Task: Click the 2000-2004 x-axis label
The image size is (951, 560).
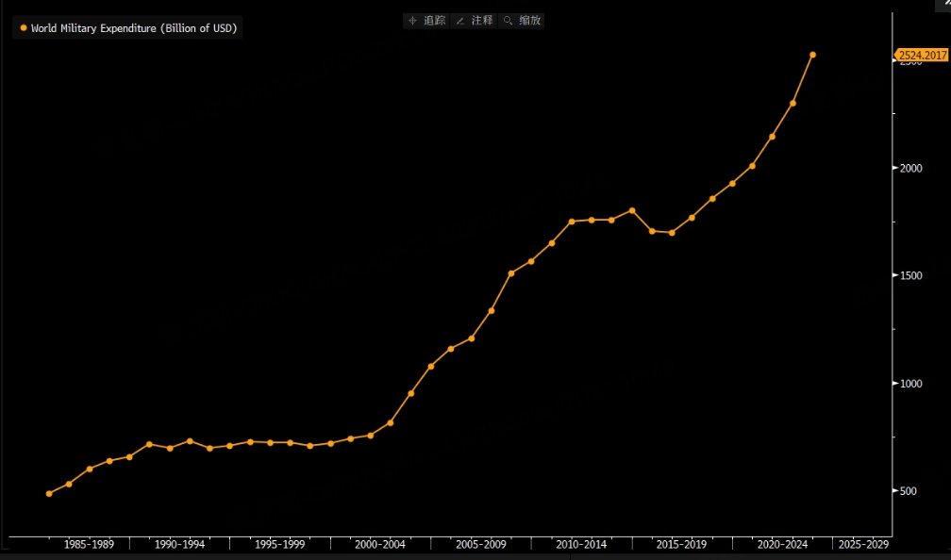Action: pos(380,544)
